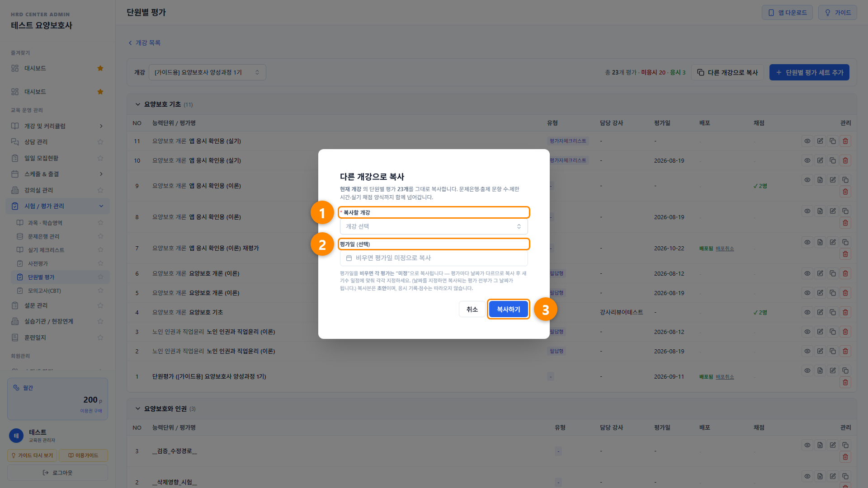Toggle favorite star for 일일 모집현황
868x488 pixels.
point(100,158)
